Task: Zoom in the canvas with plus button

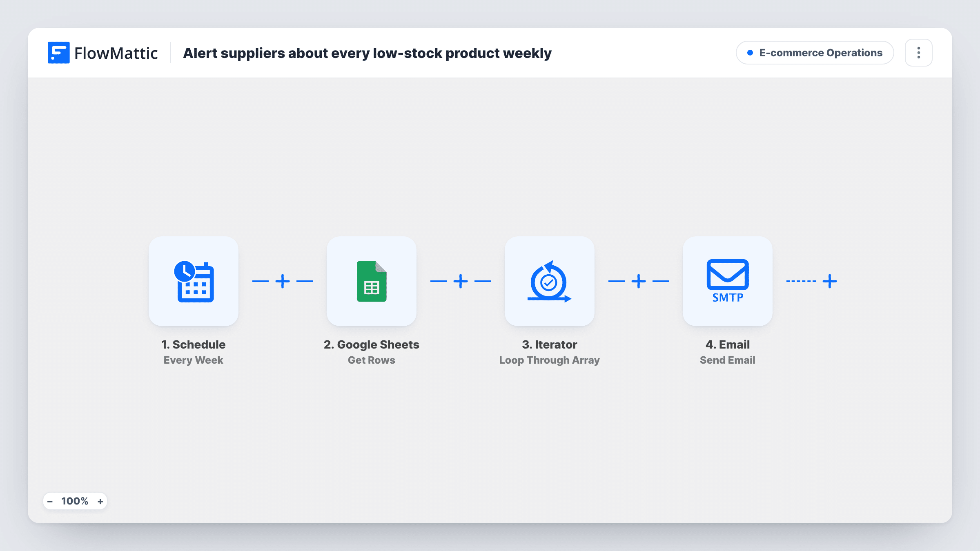Action: coord(100,501)
